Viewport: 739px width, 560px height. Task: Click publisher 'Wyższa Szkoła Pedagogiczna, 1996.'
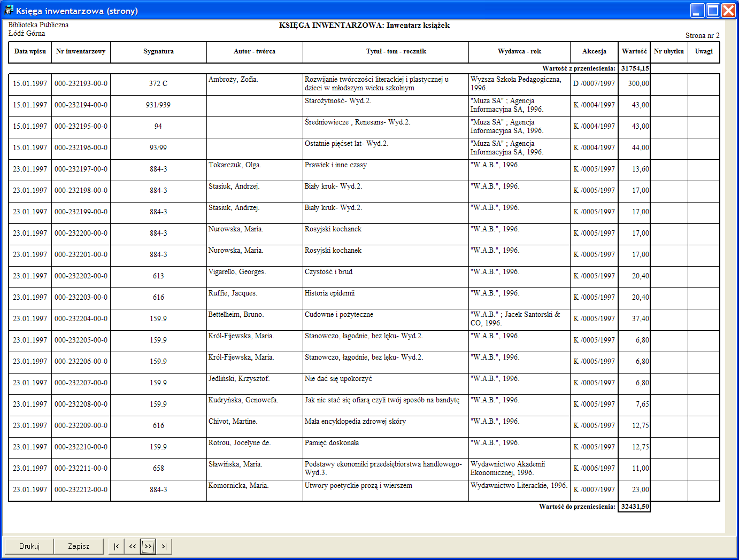(x=516, y=84)
